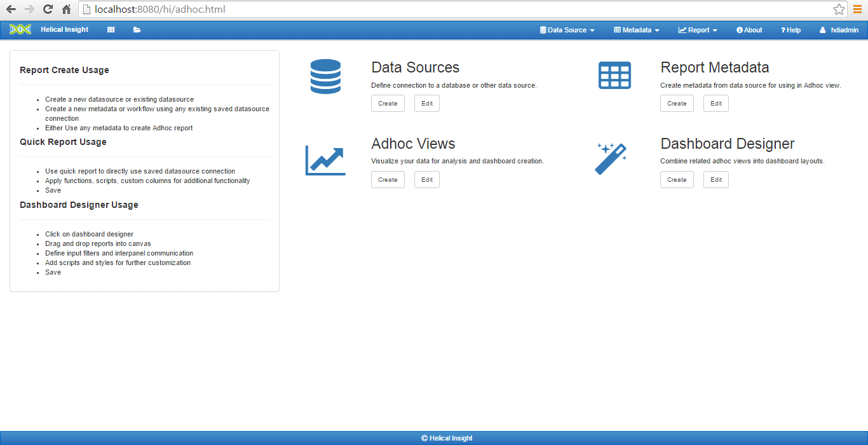Open the hdiadmin user menu
The width and height of the screenshot is (868, 445).
(839, 30)
